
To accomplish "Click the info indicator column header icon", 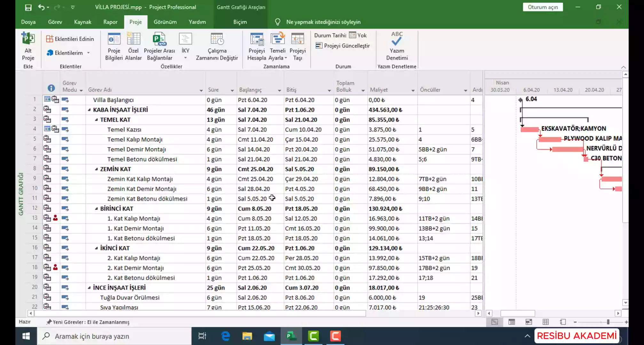I will click(x=51, y=88).
